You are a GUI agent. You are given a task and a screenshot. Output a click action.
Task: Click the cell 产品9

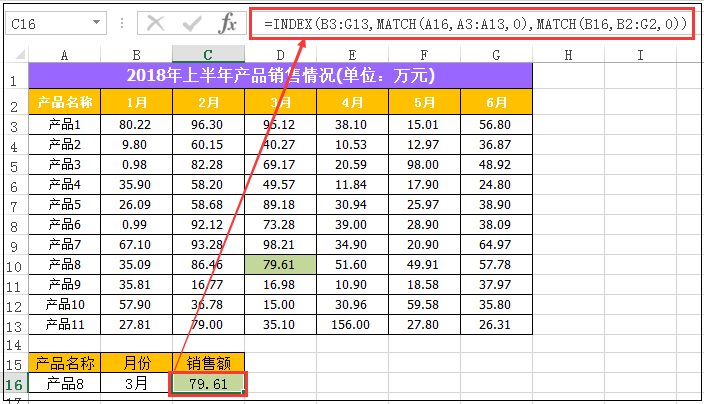[65, 285]
